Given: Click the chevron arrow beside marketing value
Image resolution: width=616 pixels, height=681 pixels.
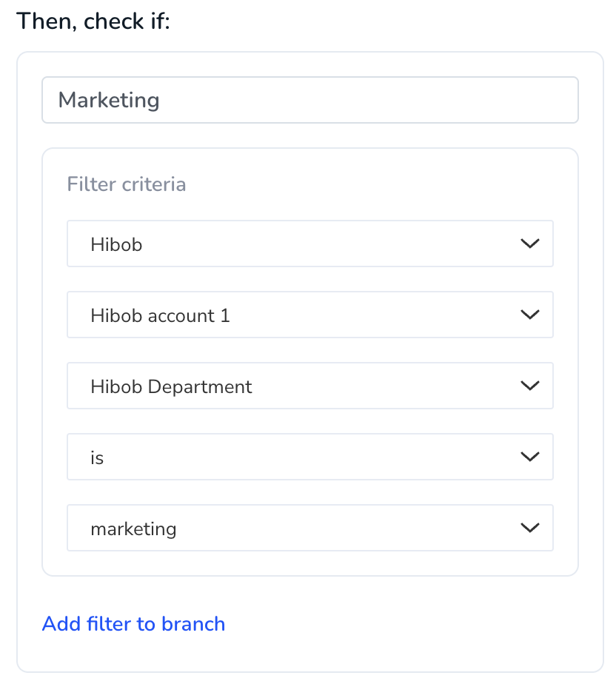Looking at the screenshot, I should tap(529, 528).
